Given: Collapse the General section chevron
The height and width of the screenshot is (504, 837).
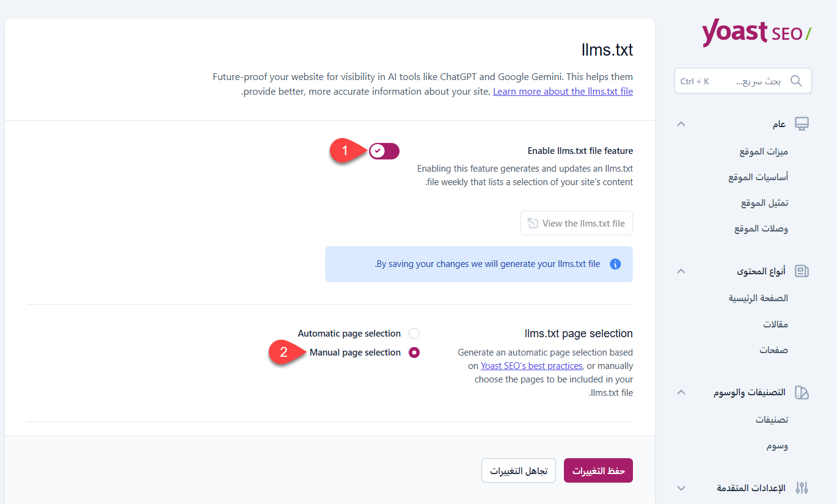Looking at the screenshot, I should coord(682,124).
